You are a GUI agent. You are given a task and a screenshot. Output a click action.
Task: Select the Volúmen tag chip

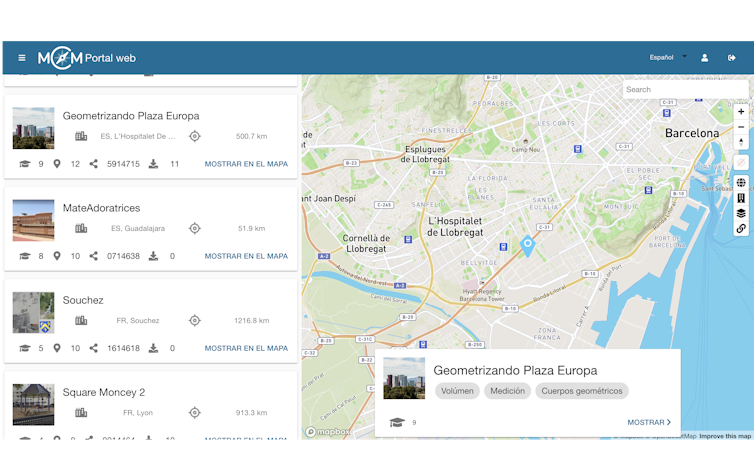coord(457,391)
